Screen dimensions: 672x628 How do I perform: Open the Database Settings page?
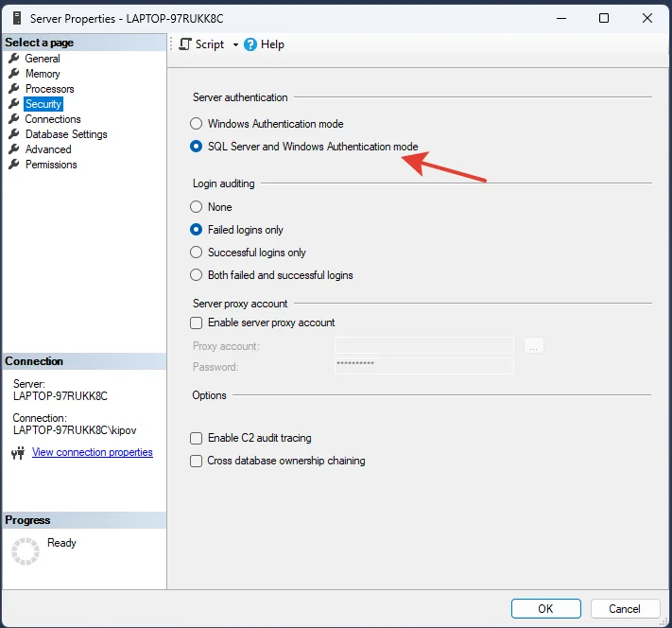(65, 134)
